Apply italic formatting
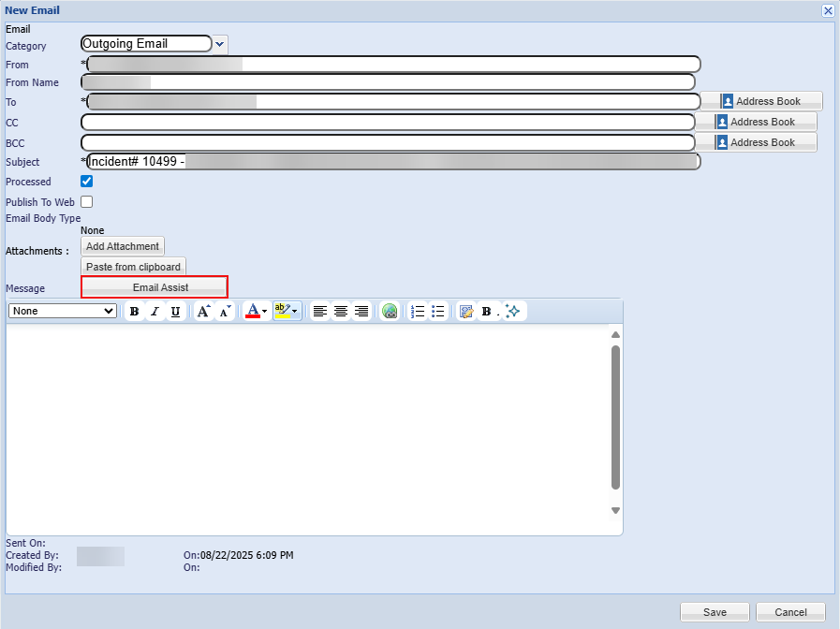 pos(155,312)
